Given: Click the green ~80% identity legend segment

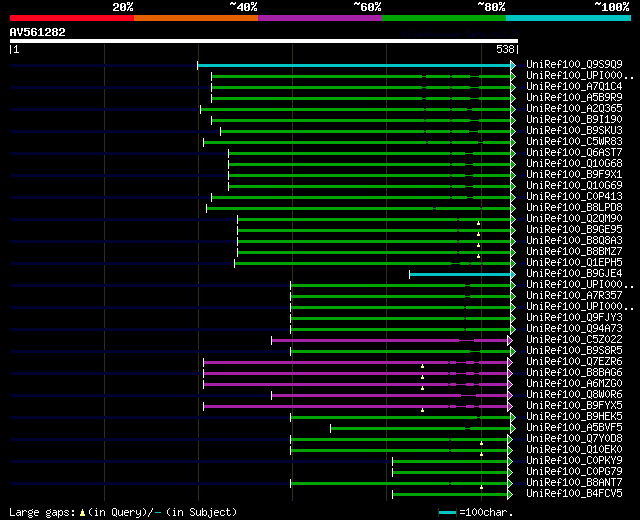Looking at the screenshot, I should tap(444, 18).
